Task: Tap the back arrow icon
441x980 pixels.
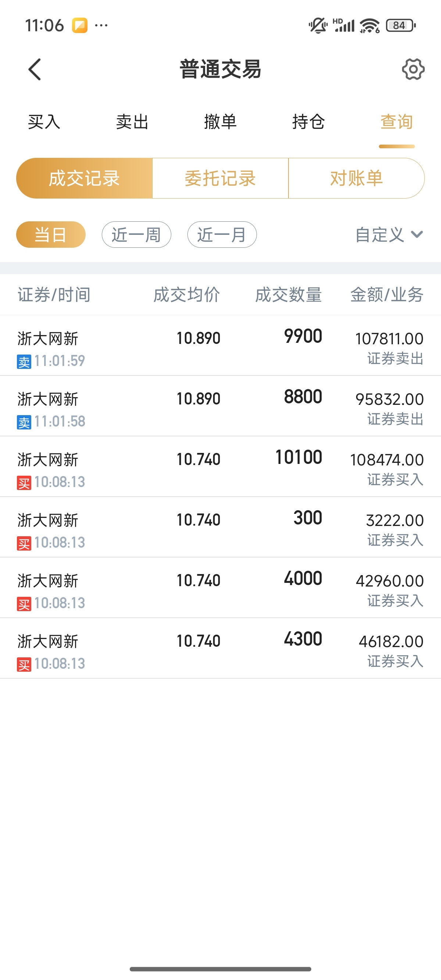Action: pos(35,69)
